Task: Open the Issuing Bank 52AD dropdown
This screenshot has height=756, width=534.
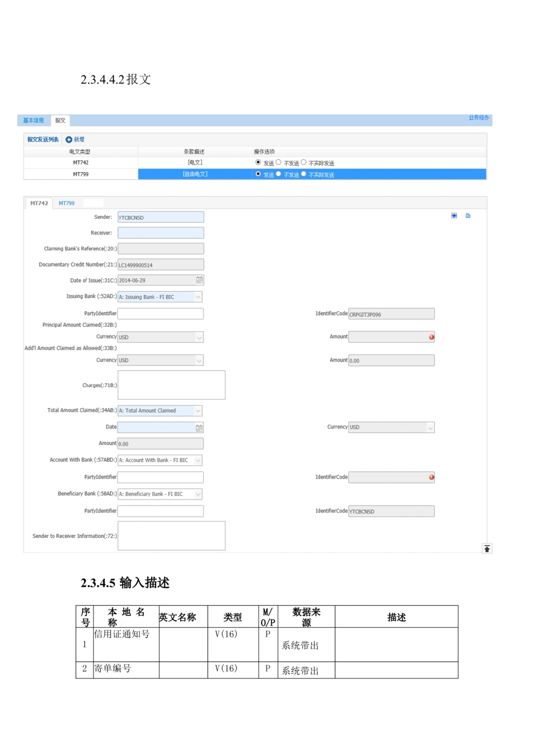Action: (x=198, y=297)
